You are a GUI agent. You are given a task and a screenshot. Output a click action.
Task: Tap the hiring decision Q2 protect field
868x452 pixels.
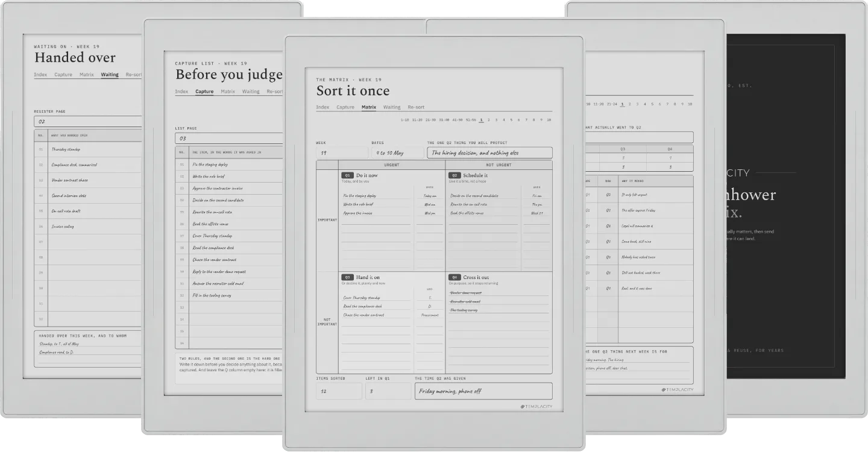[x=490, y=153]
